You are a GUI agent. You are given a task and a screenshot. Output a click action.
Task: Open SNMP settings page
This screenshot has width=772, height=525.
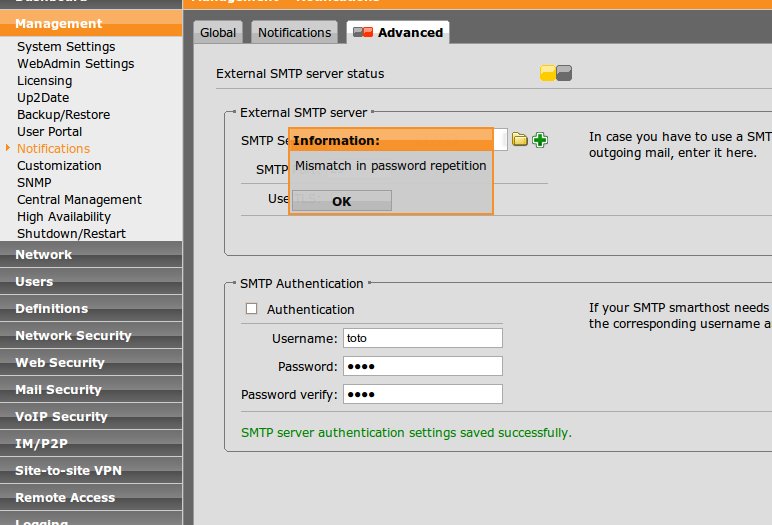pyautogui.click(x=34, y=183)
